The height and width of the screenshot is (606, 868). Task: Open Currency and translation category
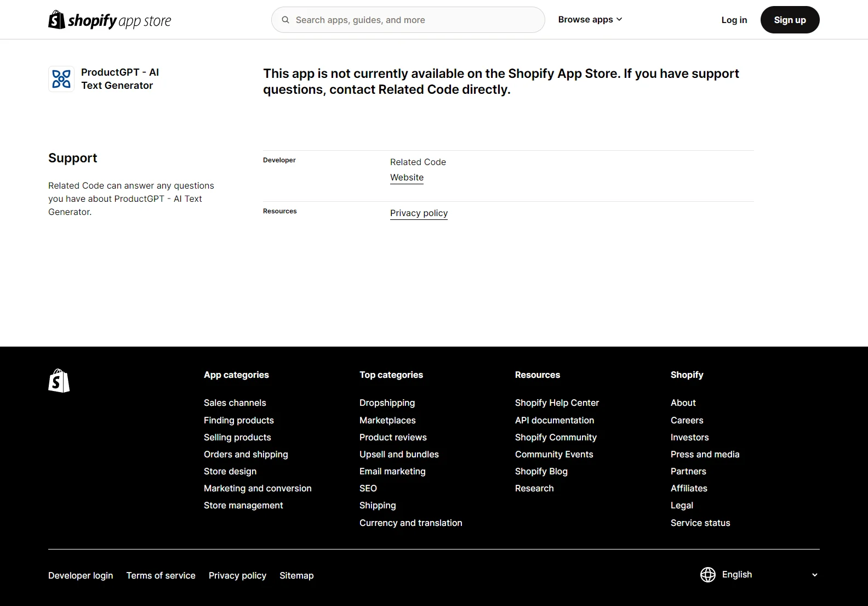coord(411,523)
